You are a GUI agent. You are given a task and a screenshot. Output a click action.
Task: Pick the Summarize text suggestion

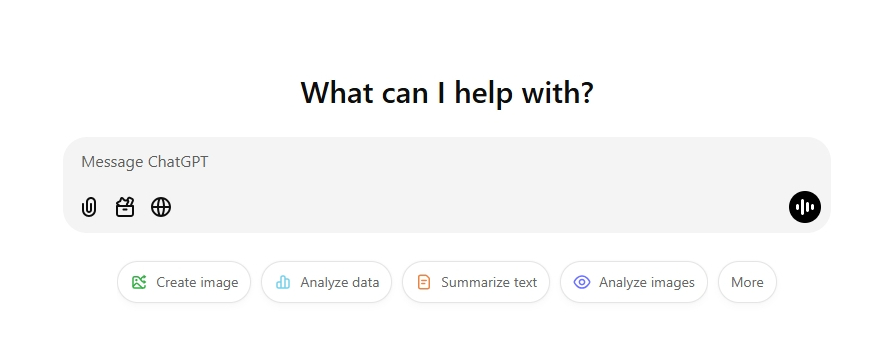[x=475, y=282]
